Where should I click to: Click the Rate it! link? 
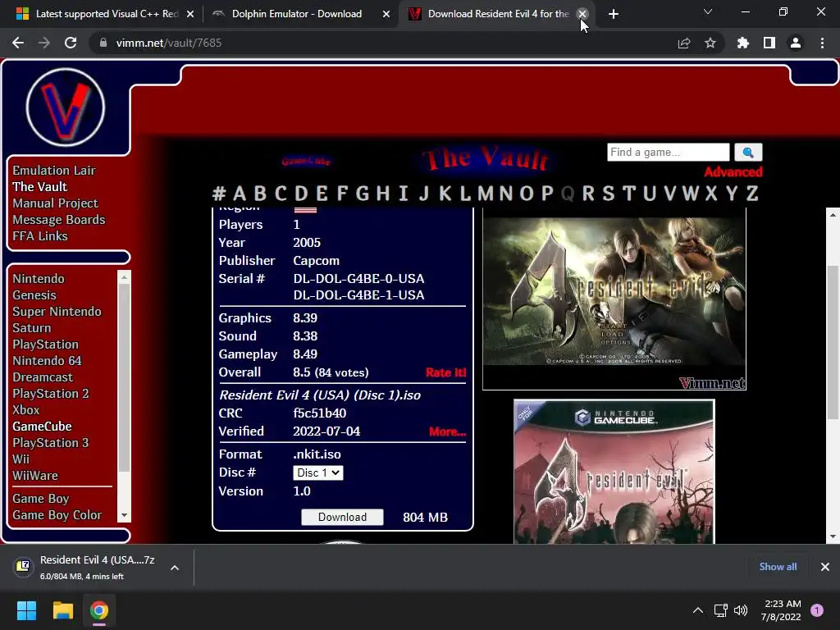tap(445, 373)
